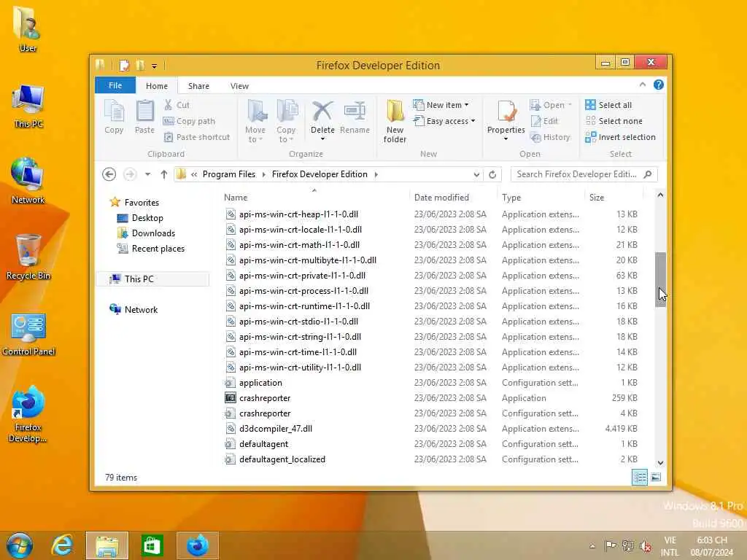Select the Recycle Bin desktop icon

tap(28, 257)
